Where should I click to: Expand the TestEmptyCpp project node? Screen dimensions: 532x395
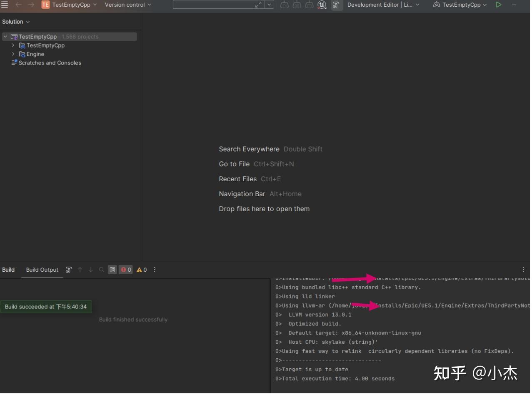(x=13, y=45)
